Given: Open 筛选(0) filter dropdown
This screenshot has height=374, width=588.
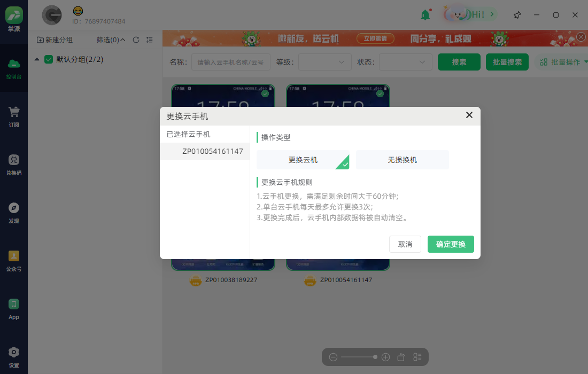Looking at the screenshot, I should point(111,40).
